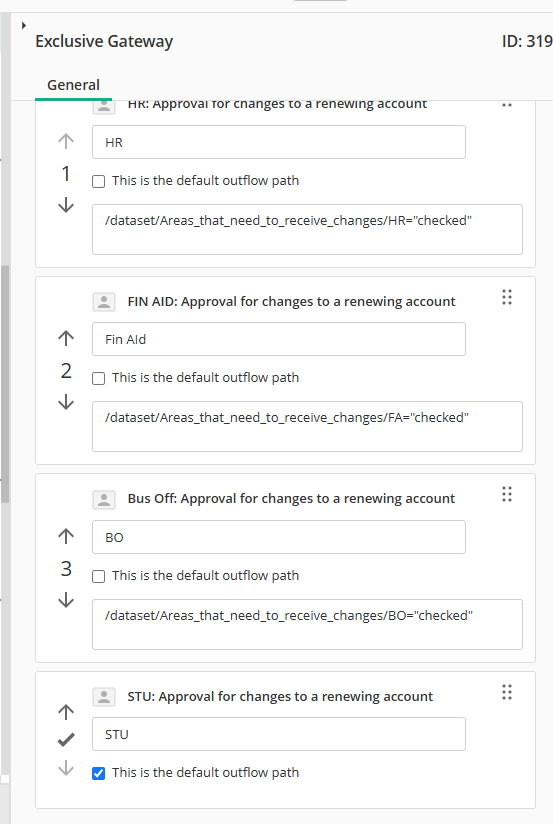
Task: Move STU path up arrow
Action: coord(66,712)
